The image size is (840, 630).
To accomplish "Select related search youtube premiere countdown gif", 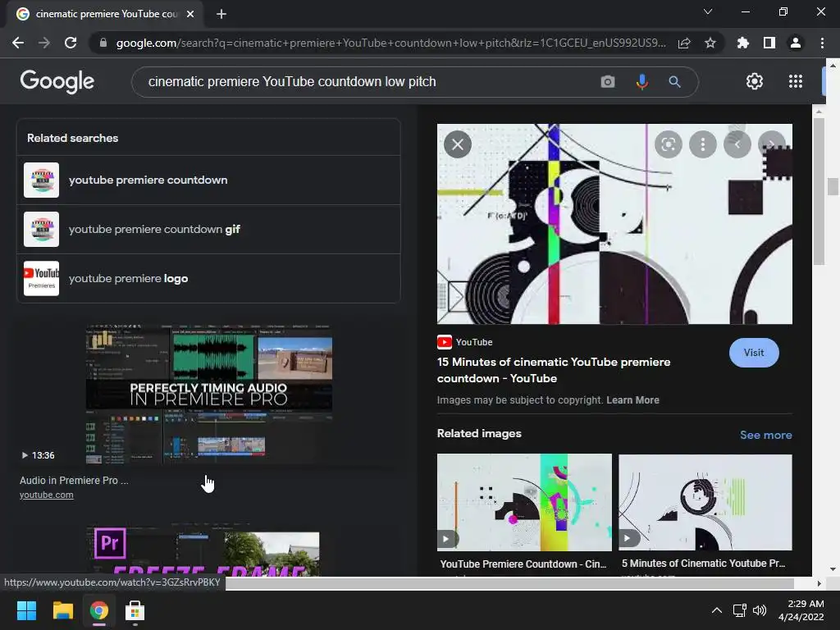I will [x=209, y=230].
